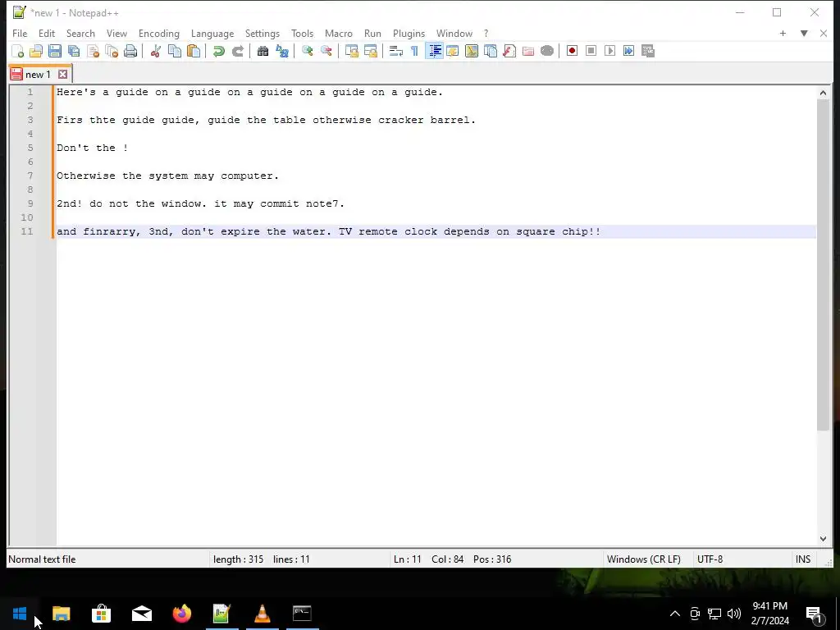The image size is (840, 630).
Task: Click the vertical scrollbar down arrow
Action: point(823,539)
